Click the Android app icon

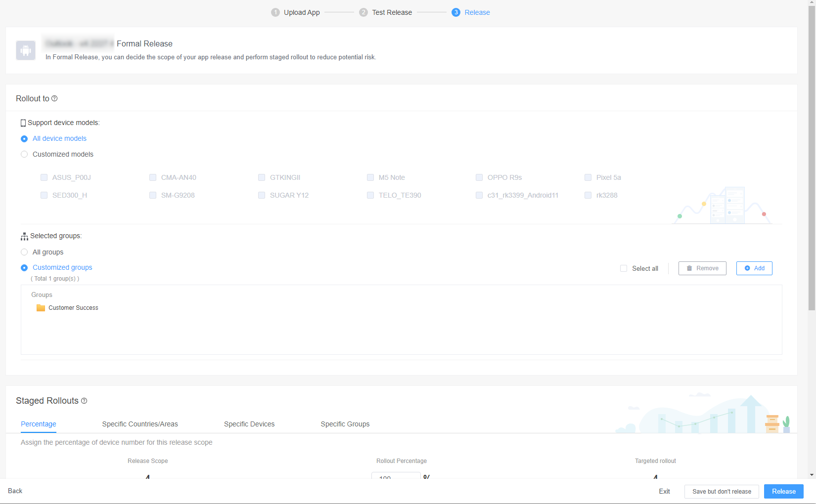pos(26,50)
